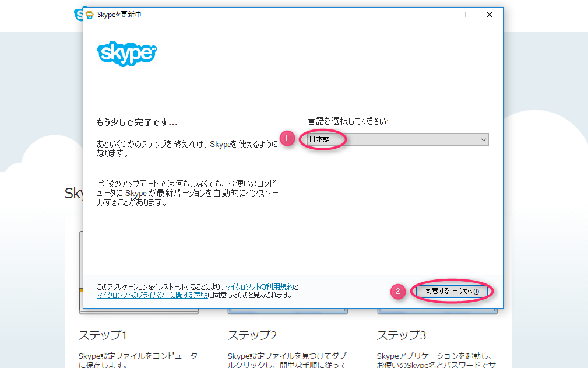Viewport: 588px width, 368px height.
Task: Minimize the Skypeを更新中 window
Action: [x=436, y=15]
